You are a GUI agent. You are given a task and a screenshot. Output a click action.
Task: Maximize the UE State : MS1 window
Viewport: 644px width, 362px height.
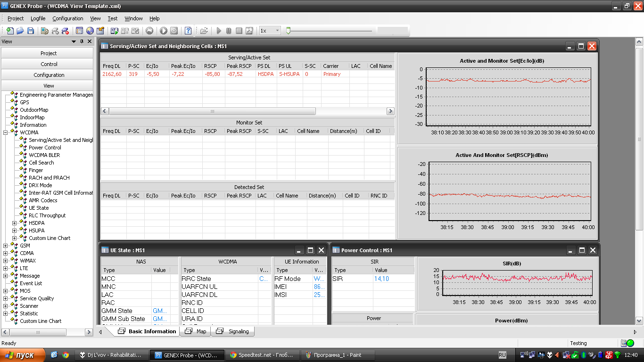coord(310,250)
